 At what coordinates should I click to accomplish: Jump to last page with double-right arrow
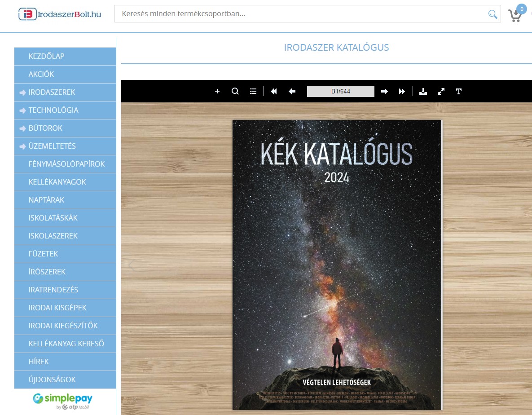tap(402, 91)
